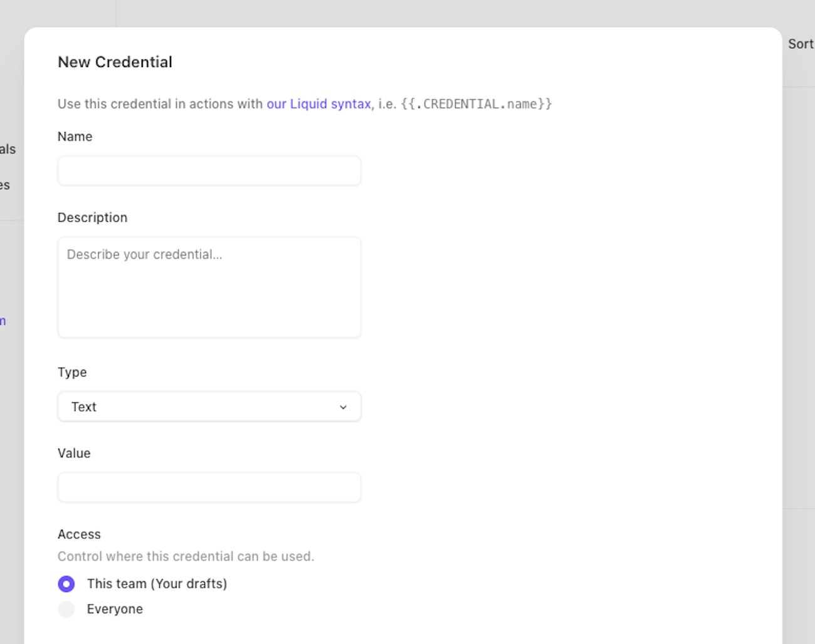Click the {{.CREDENTIAL.name}} code snippet

point(476,104)
